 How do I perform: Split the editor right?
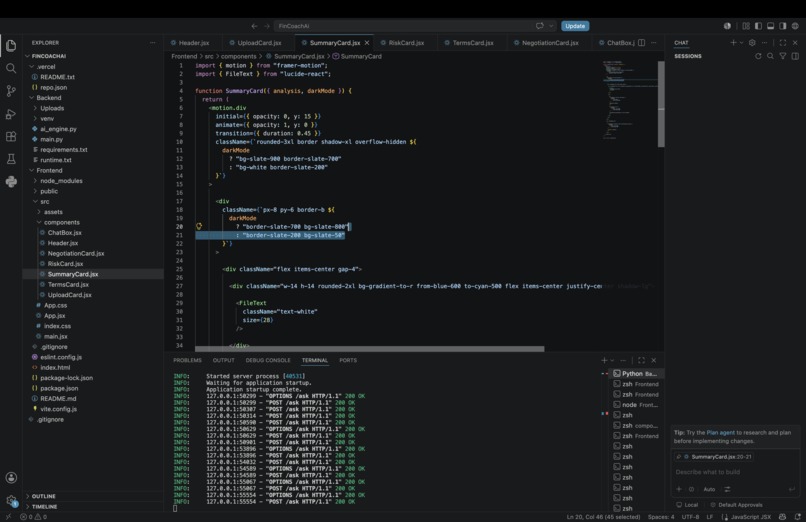pos(642,43)
